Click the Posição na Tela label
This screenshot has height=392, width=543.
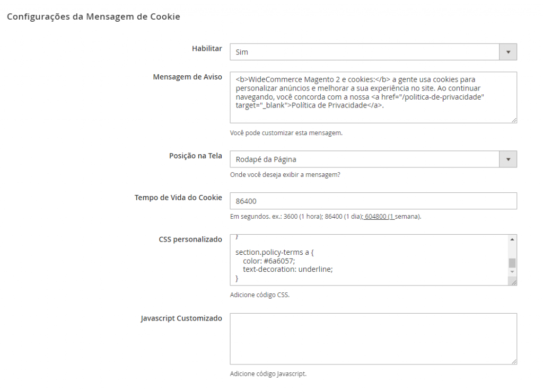click(x=195, y=156)
